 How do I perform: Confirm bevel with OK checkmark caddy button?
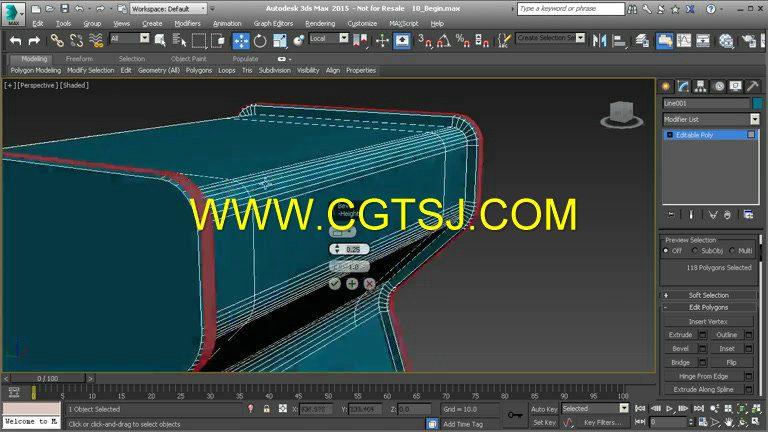pyautogui.click(x=335, y=284)
